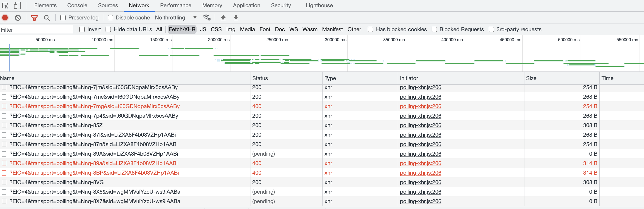This screenshot has height=209, width=644.
Task: Sort requests by the Name column
Action: 7,78
